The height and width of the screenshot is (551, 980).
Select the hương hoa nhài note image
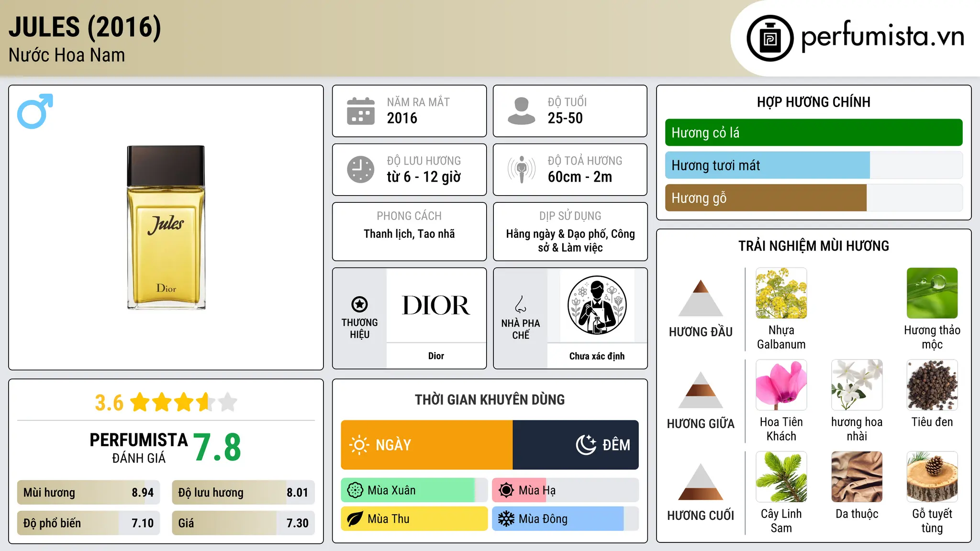(857, 385)
